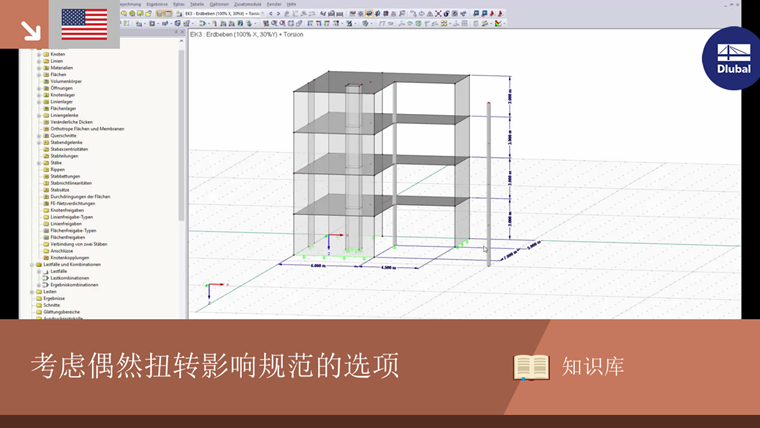Open the Chinese article title link
Viewport: 760px width, 428px height.
coord(215,366)
